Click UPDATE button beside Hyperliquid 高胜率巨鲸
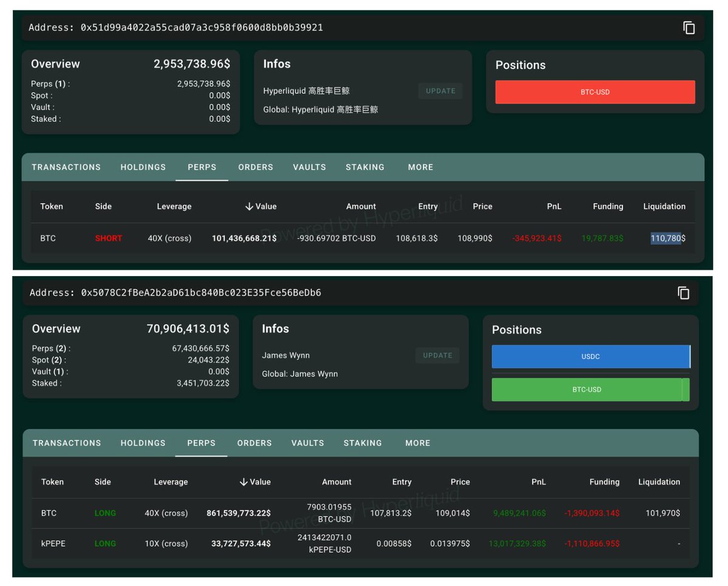Image resolution: width=728 pixels, height=586 pixels. (440, 91)
